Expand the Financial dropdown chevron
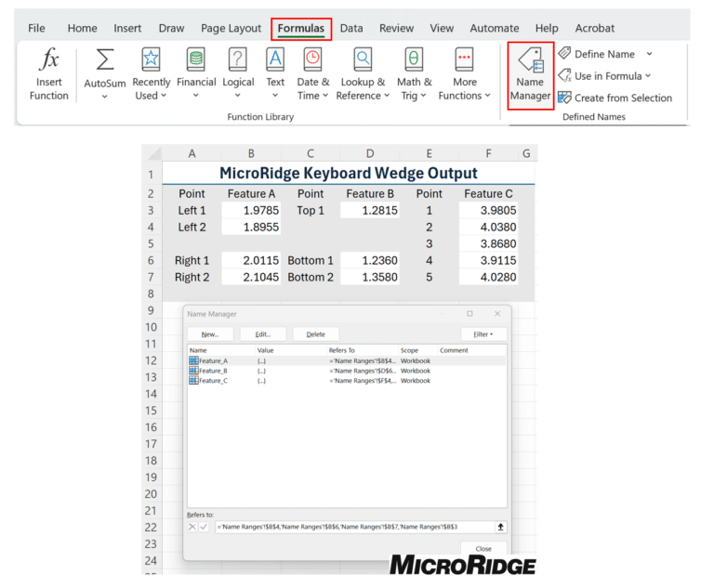The image size is (714, 588). point(196,96)
